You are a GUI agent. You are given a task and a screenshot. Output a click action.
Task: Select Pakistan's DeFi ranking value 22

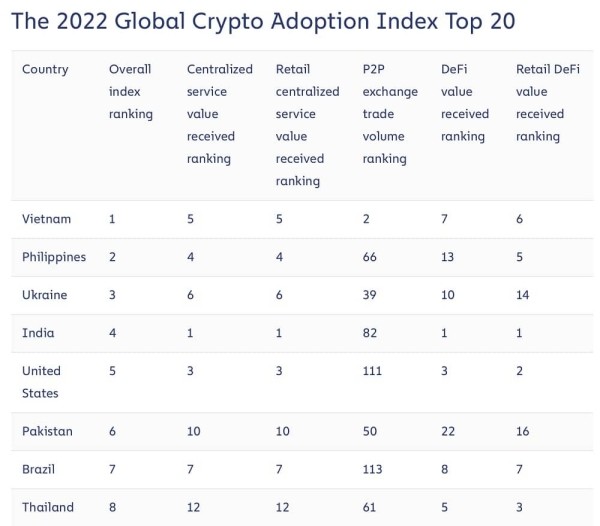pos(448,429)
